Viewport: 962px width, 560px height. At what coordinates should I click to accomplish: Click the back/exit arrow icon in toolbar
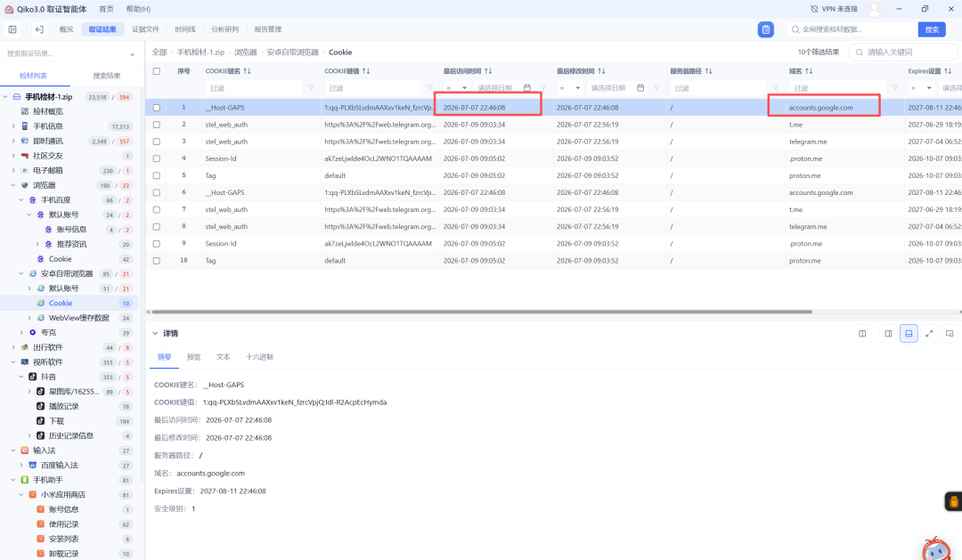click(x=39, y=29)
